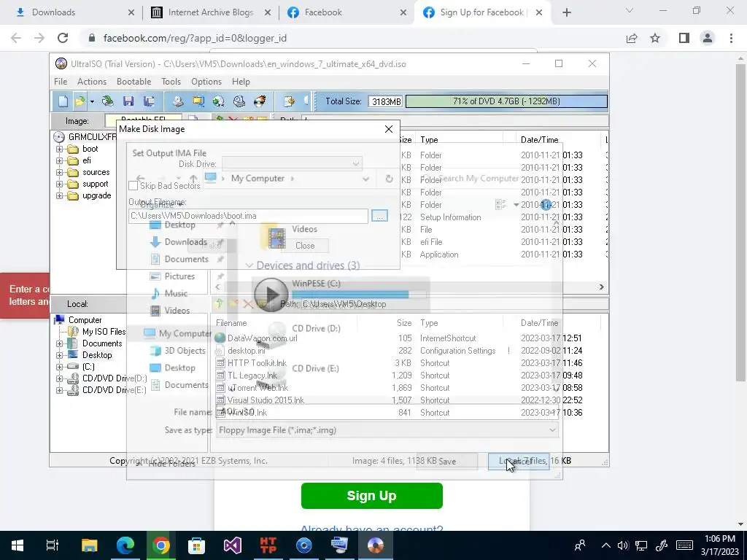Viewport: 747px width, 560px height.
Task: Bookmark this page with the star icon
Action: pyautogui.click(x=655, y=38)
